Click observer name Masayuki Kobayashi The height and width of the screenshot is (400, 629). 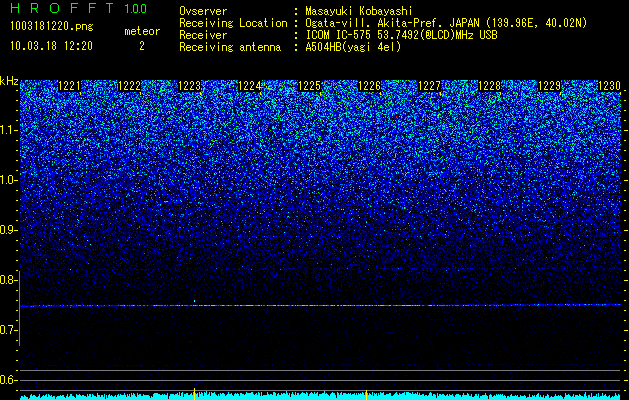coord(359,11)
